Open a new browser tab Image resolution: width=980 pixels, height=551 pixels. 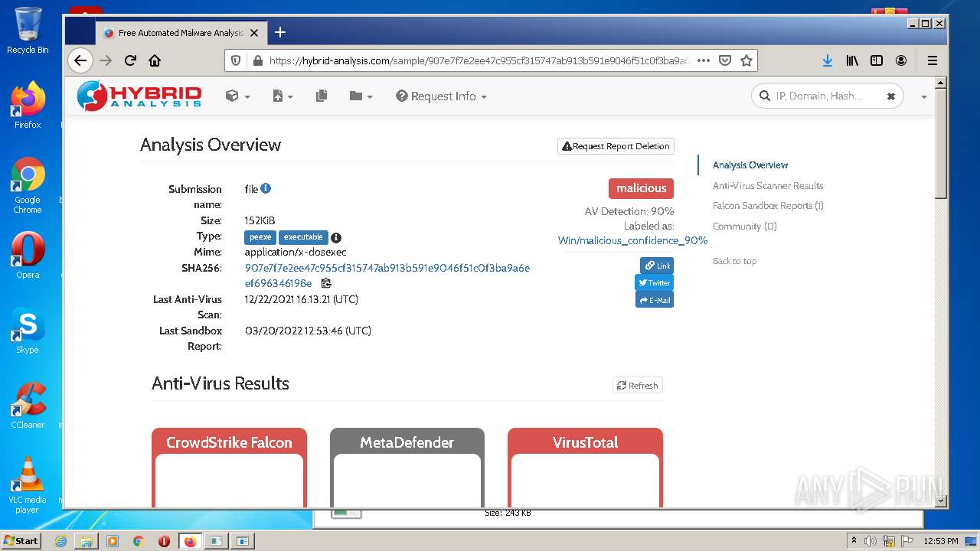coord(280,32)
